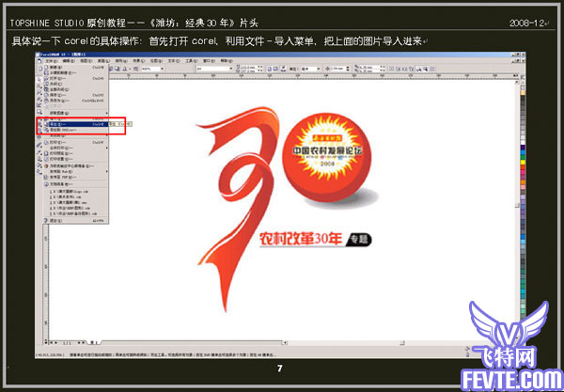The height and width of the screenshot is (392, 564).
Task: Open the 排列 (Arrange) menu
Action: (x=121, y=61)
